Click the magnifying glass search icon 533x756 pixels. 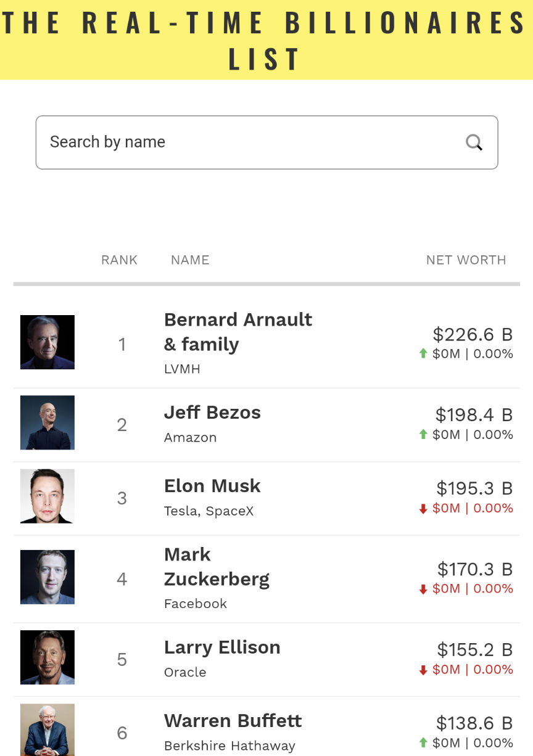(x=474, y=143)
